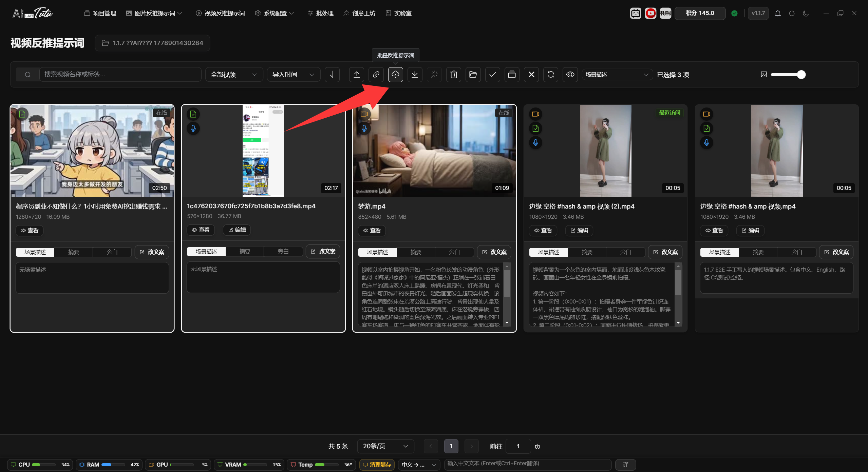Click the bilibili TV icon in title bar

[636, 13]
